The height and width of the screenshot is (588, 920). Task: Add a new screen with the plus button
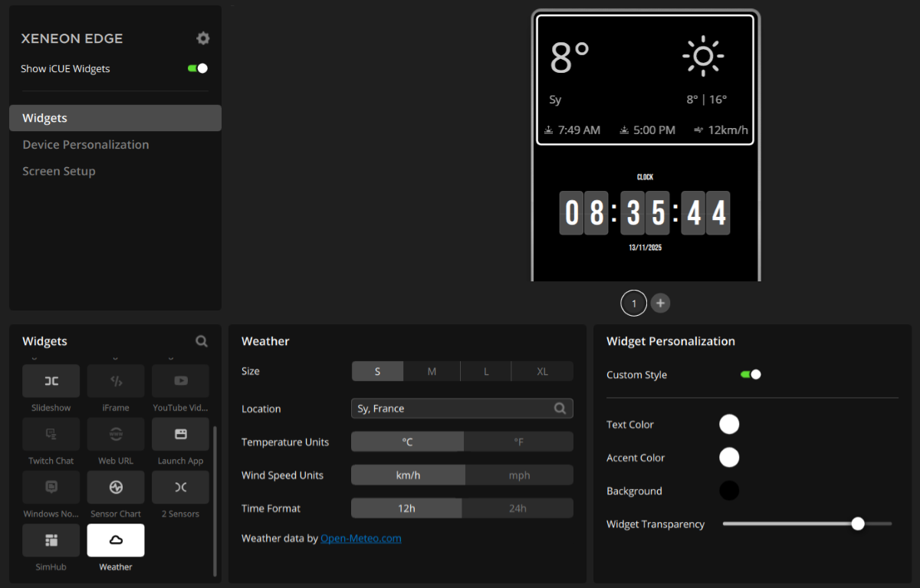coord(660,303)
